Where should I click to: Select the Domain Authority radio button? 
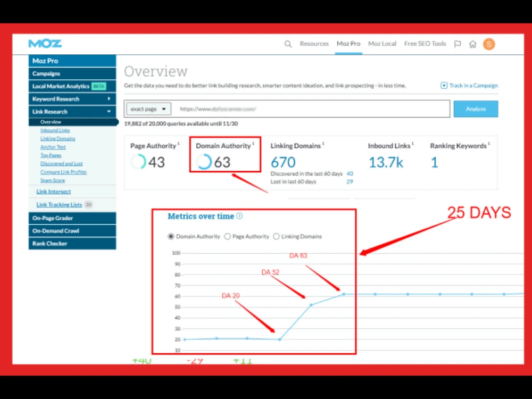[171, 237]
